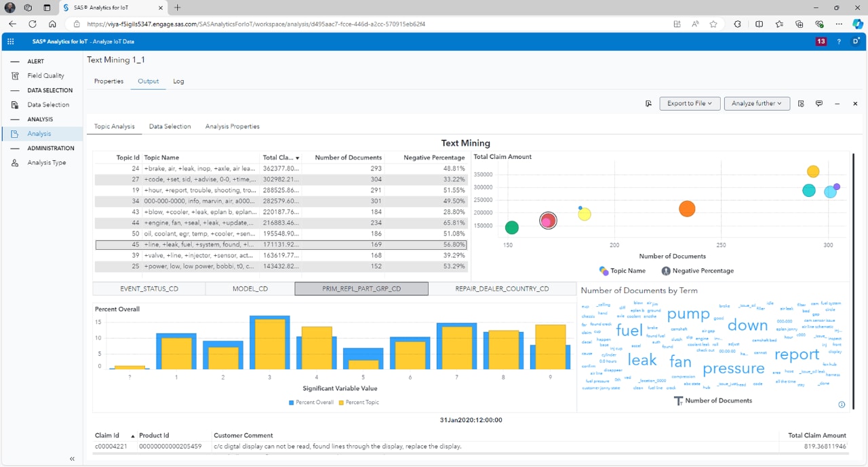
Task: Select the Analysis Properties tab
Action: coord(232,126)
